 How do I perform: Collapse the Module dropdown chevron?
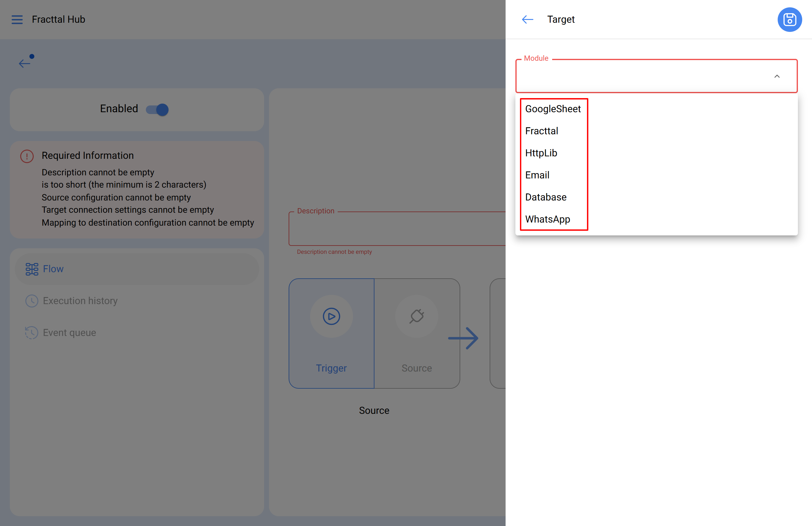[776, 76]
